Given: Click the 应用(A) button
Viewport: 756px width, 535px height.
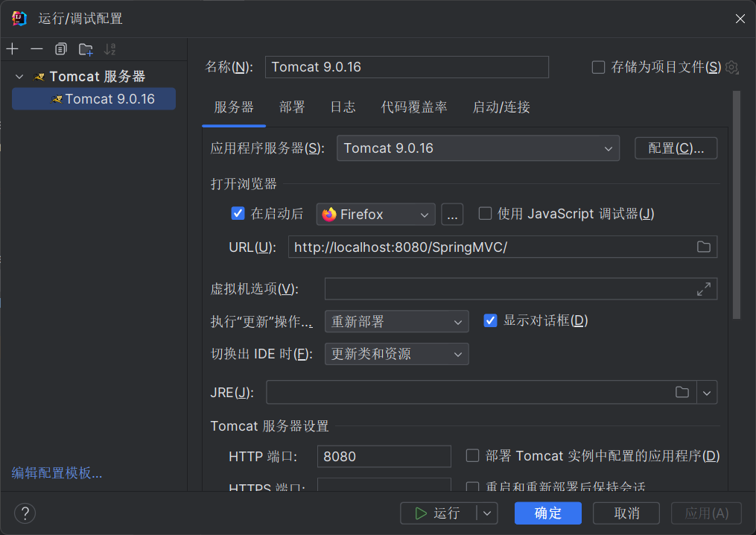Looking at the screenshot, I should (x=706, y=513).
